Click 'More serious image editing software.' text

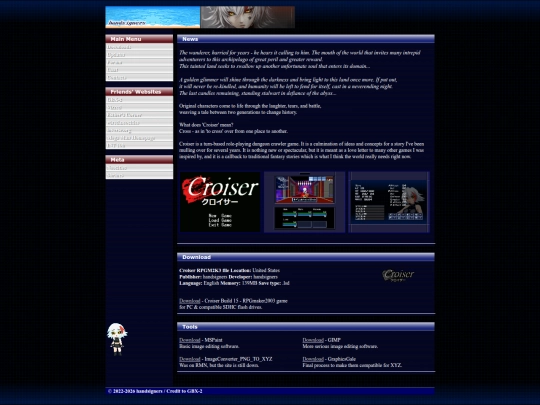[x=340, y=346]
